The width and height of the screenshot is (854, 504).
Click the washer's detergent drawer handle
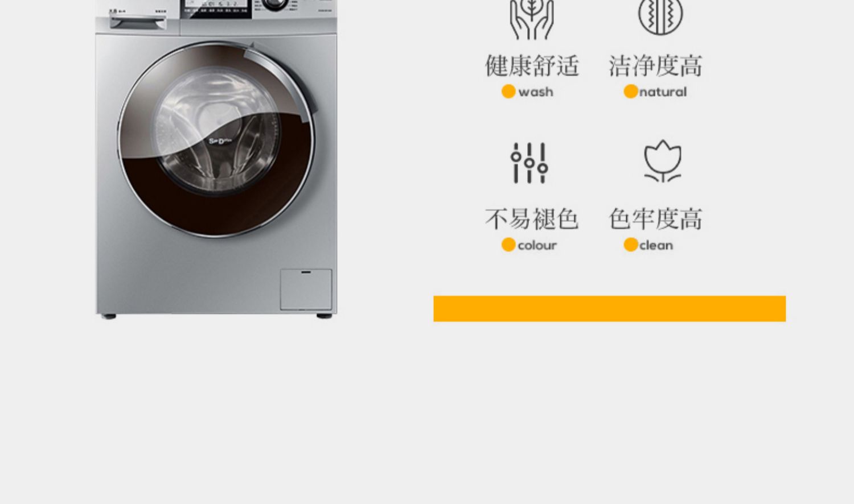click(x=138, y=22)
